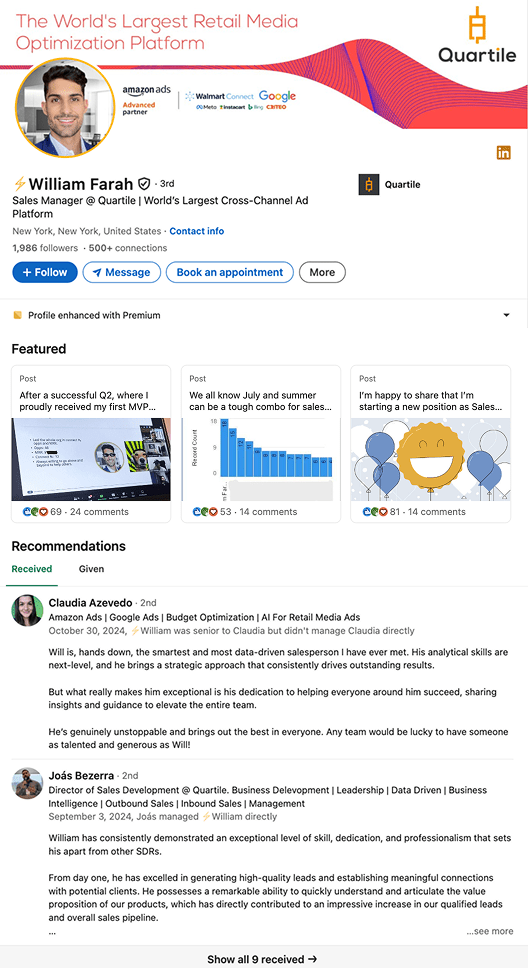Click reaction icons on the 69 reactions post
The width and height of the screenshot is (528, 968).
pos(35,512)
